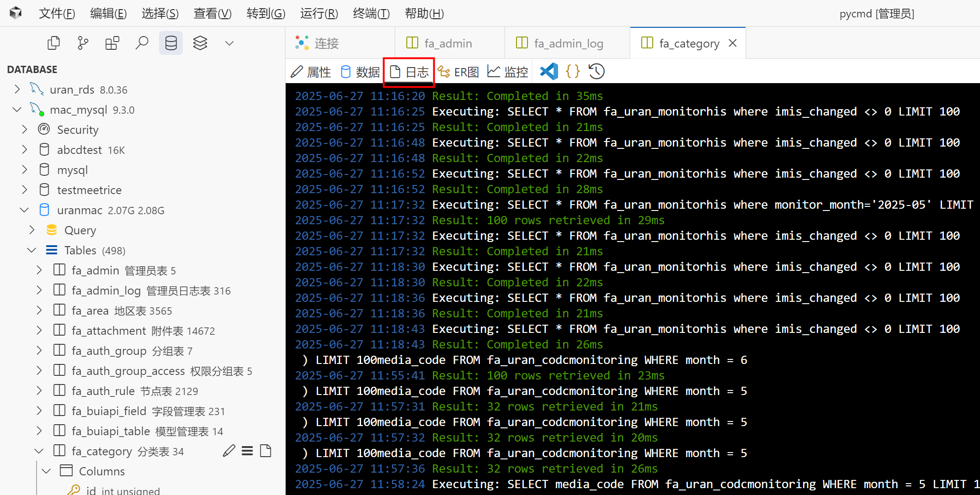
Task: Collapse the Tables (498) node
Action: pyautogui.click(x=32, y=250)
